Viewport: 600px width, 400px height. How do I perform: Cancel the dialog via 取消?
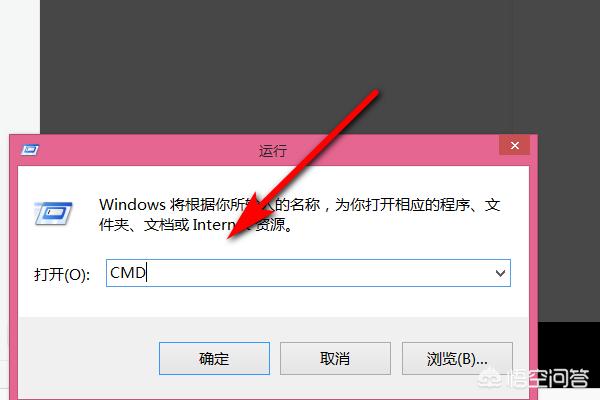(335, 359)
